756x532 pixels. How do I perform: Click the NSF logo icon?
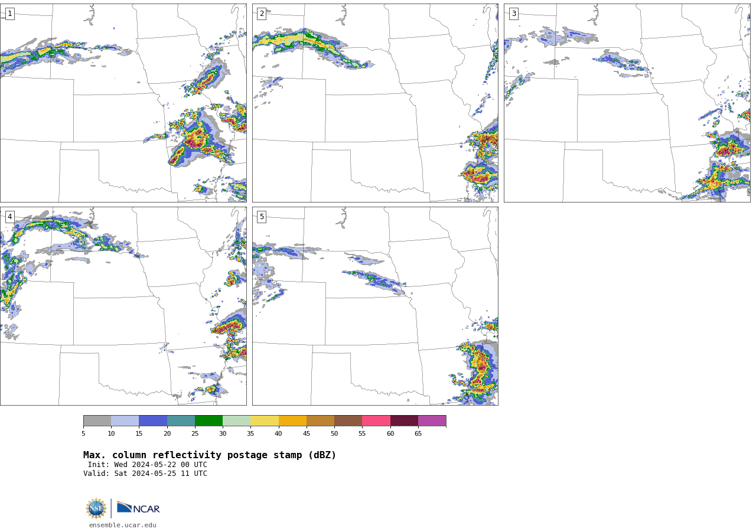coord(96,508)
